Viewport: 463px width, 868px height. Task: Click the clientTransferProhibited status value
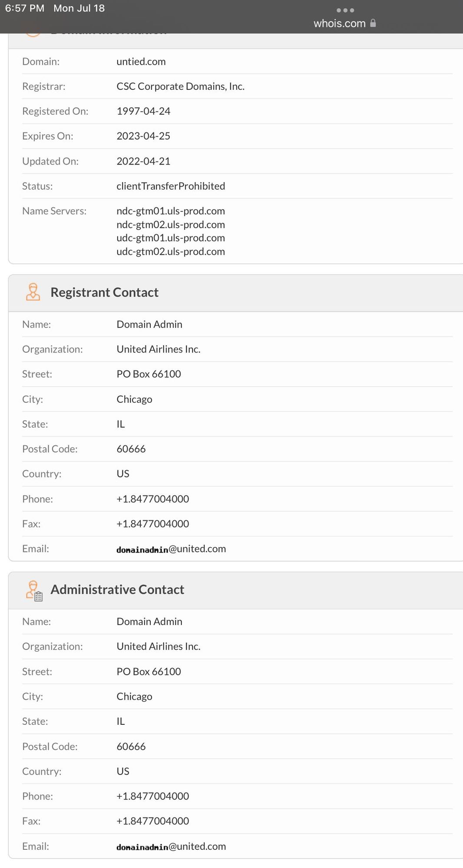tap(171, 186)
